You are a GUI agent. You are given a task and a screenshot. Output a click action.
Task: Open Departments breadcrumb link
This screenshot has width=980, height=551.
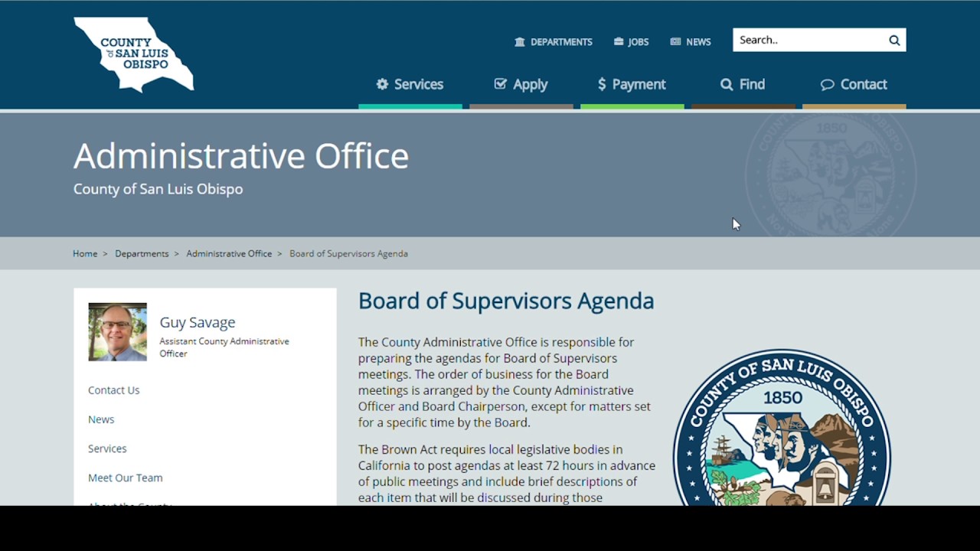[x=142, y=254]
